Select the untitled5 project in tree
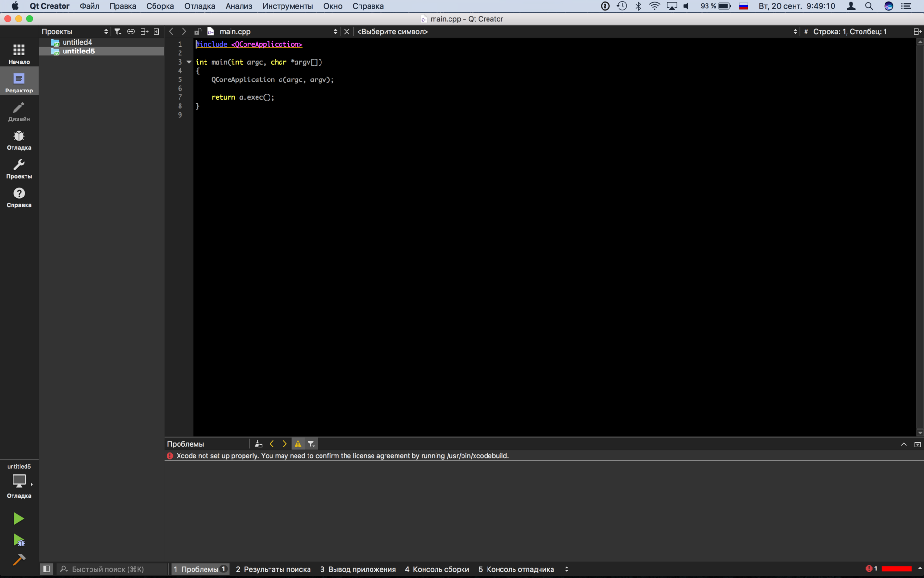Viewport: 924px width, 578px height. pos(78,51)
